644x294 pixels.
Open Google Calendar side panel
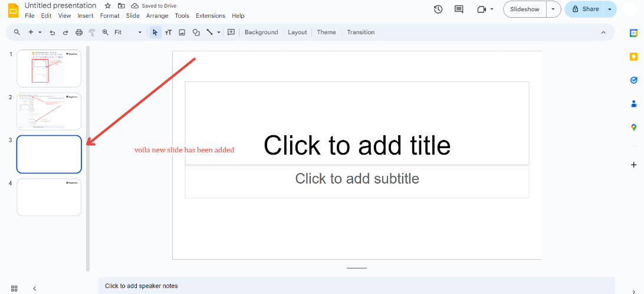(x=634, y=33)
